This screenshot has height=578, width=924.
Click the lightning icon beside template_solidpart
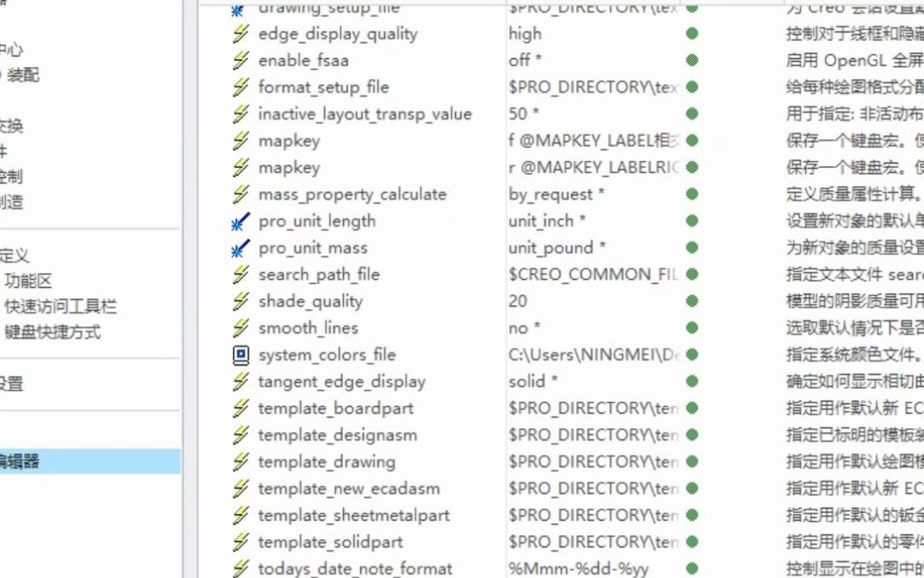click(241, 543)
